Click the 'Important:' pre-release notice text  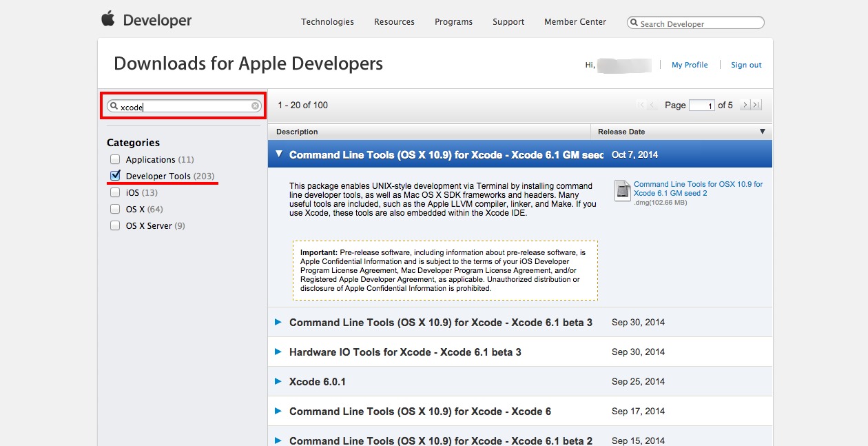coord(319,253)
